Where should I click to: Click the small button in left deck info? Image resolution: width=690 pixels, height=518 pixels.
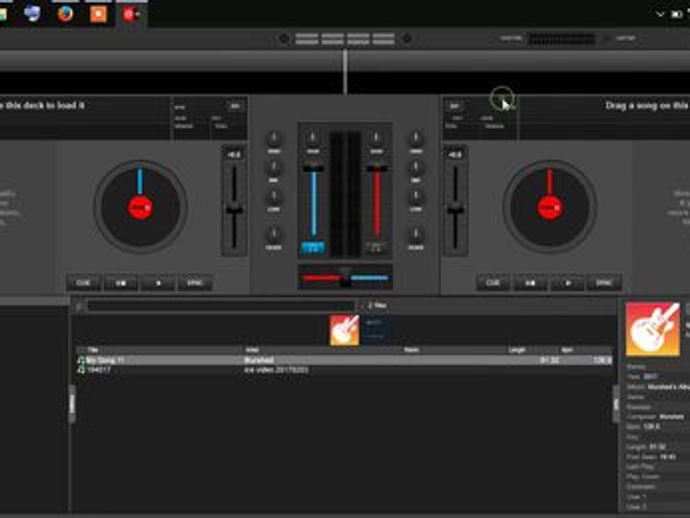[x=235, y=106]
